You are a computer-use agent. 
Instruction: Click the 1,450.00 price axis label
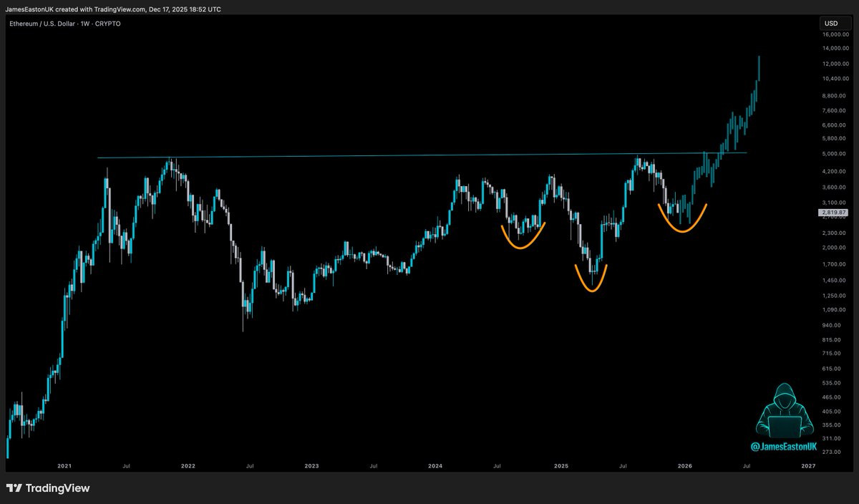coord(835,280)
